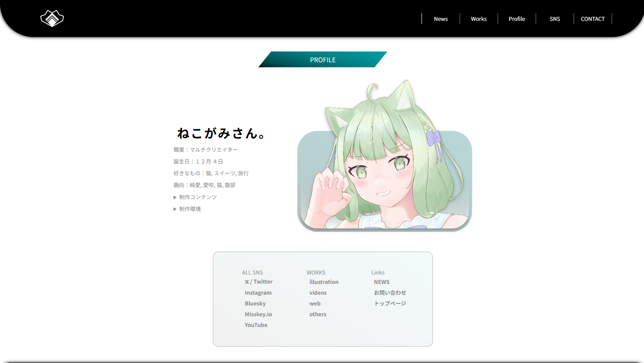Open the Misskey.io link
Viewport: 644px width, 363px height.
click(258, 314)
